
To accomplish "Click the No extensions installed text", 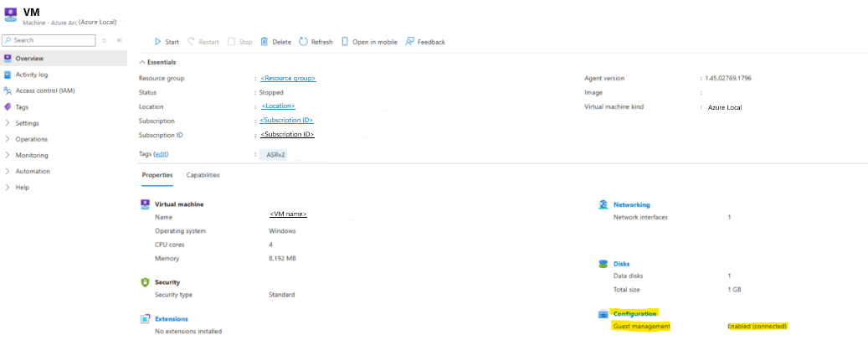I will click(x=188, y=332).
